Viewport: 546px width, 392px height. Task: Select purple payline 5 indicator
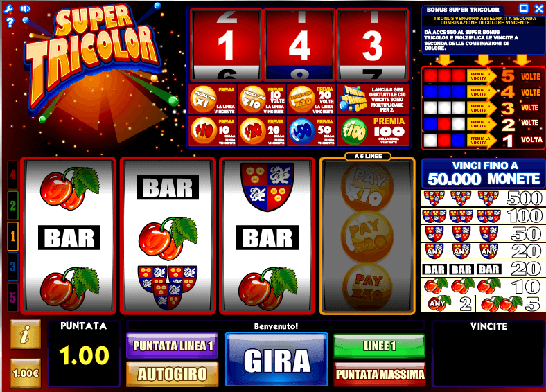click(13, 297)
